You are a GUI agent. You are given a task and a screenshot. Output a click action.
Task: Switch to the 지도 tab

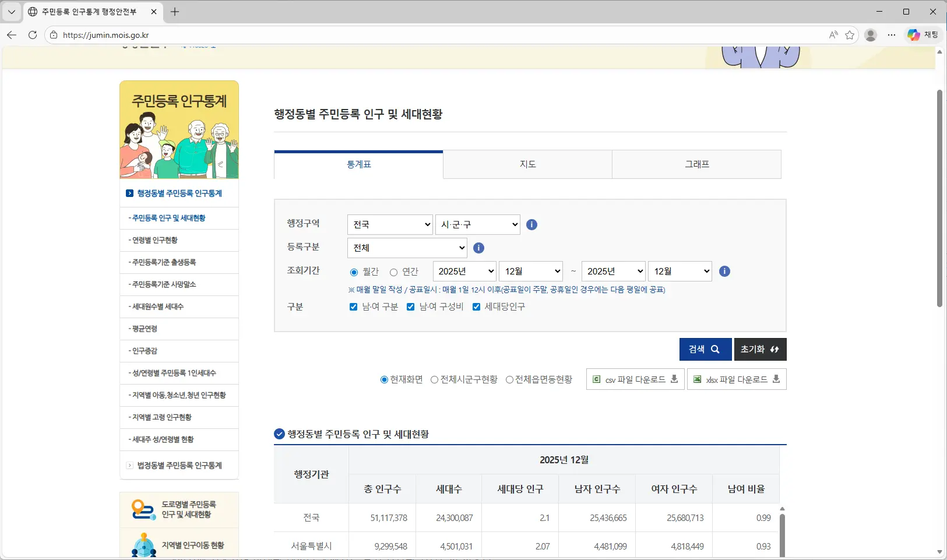click(x=527, y=165)
